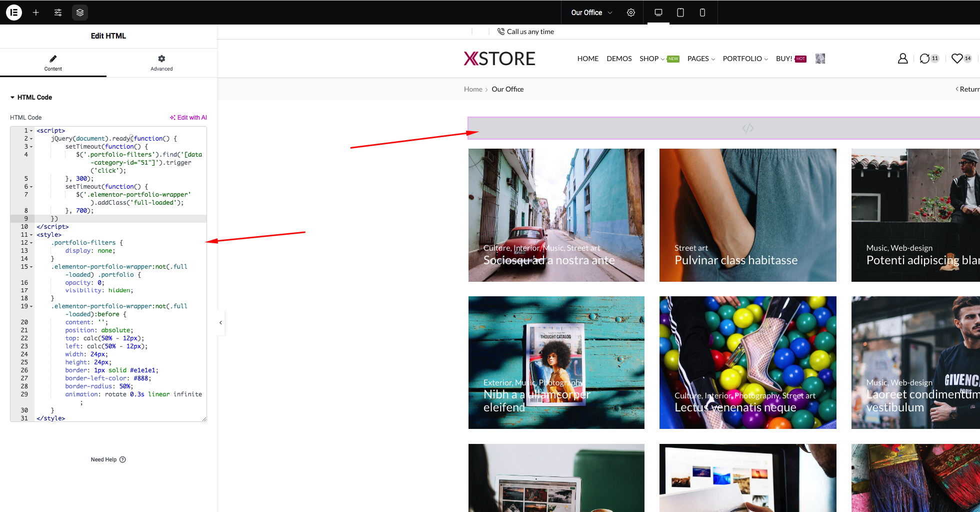Open Laoreet condimentum vestibulum portfolio item
The image size is (980, 512).
click(915, 362)
